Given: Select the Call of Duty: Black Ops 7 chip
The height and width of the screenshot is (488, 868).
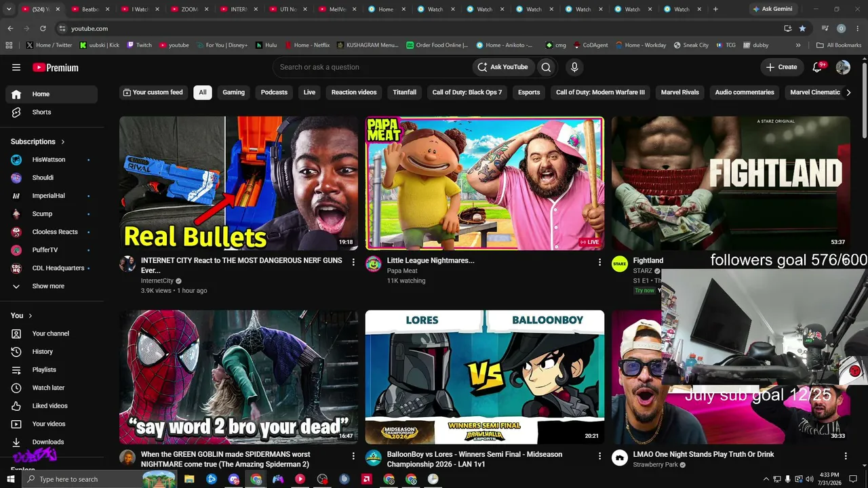Looking at the screenshot, I should point(467,92).
